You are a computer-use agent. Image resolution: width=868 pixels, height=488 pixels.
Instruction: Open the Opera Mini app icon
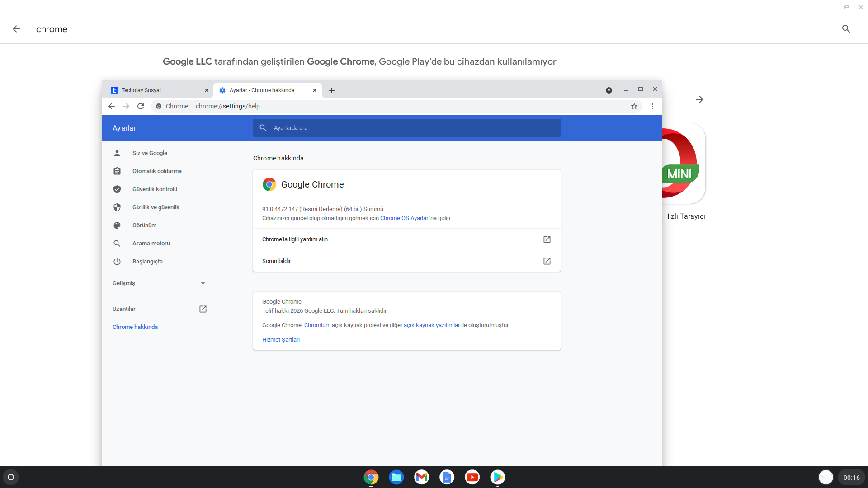click(x=684, y=163)
